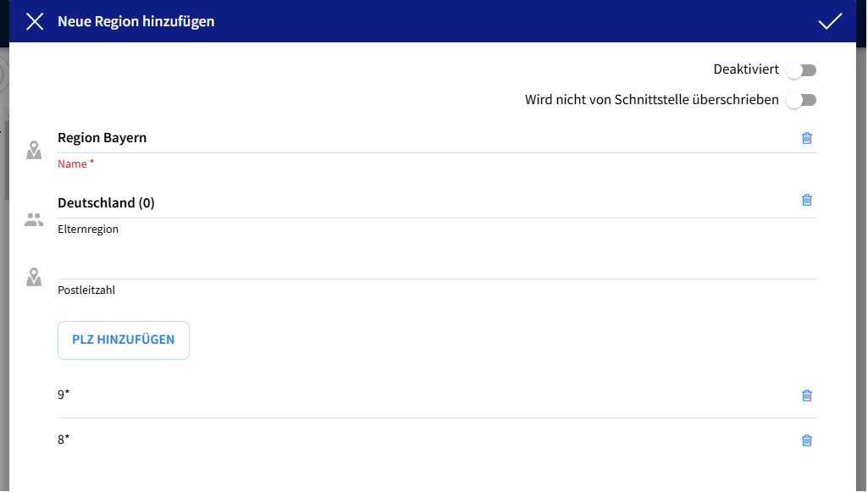Click the map pin icon beside Postleitzahl
The height and width of the screenshot is (492, 868).
click(34, 277)
